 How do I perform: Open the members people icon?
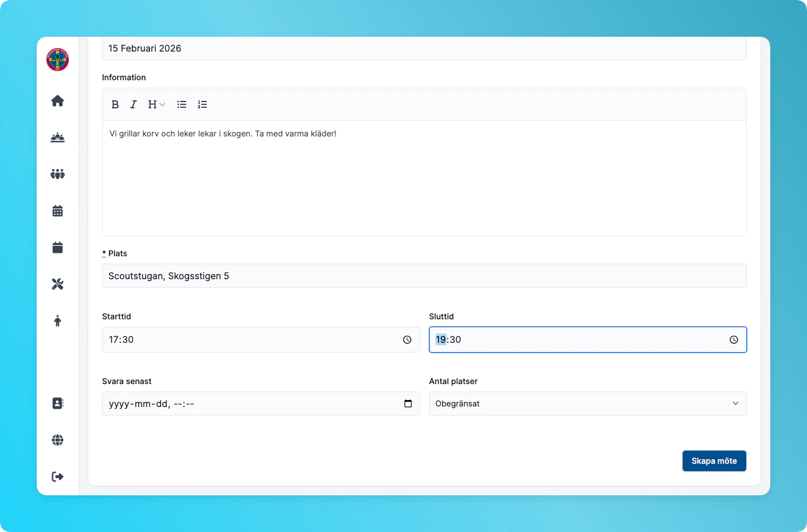[58, 174]
